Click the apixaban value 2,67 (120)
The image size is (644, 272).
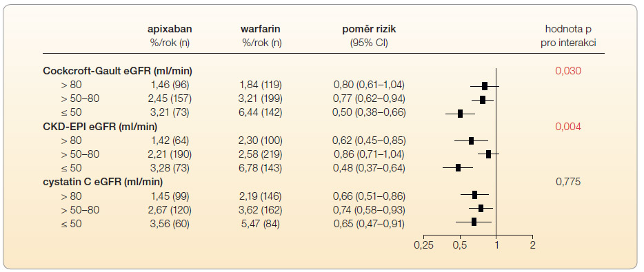tap(170, 209)
